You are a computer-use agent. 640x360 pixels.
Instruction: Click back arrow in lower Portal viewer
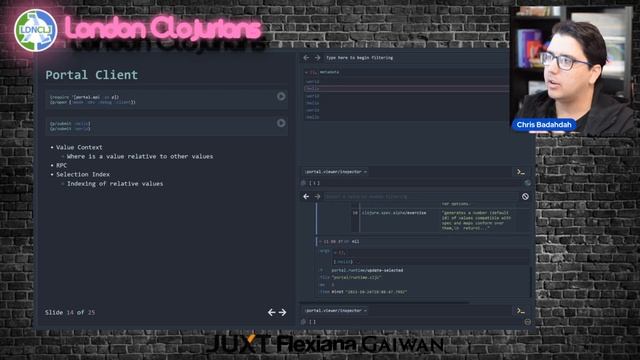click(306, 196)
